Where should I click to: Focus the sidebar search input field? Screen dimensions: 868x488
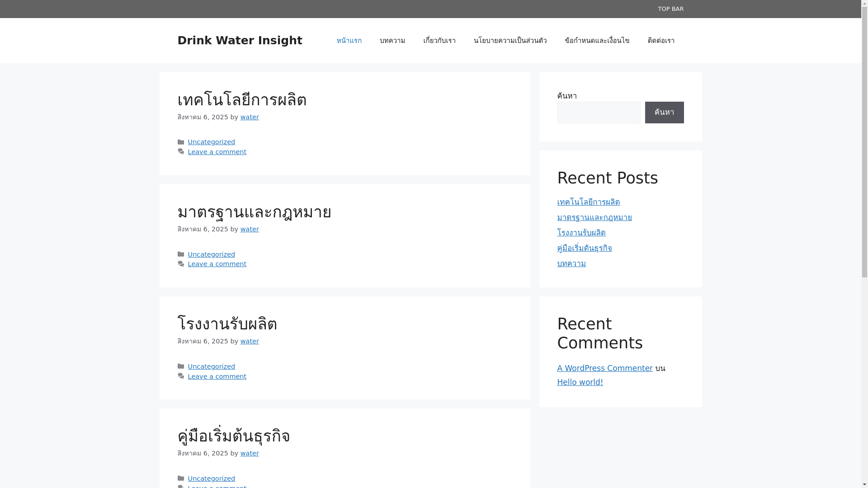click(x=599, y=113)
